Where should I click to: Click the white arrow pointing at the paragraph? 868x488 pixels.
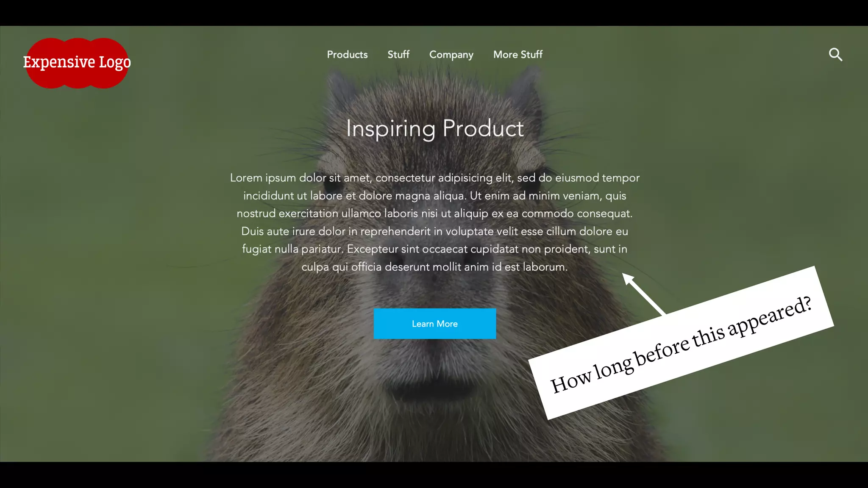[643, 294]
